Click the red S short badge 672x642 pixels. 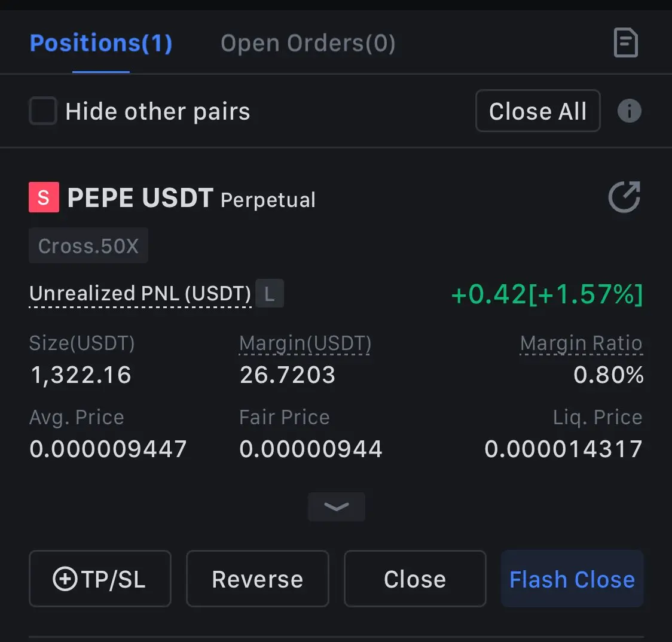click(44, 197)
